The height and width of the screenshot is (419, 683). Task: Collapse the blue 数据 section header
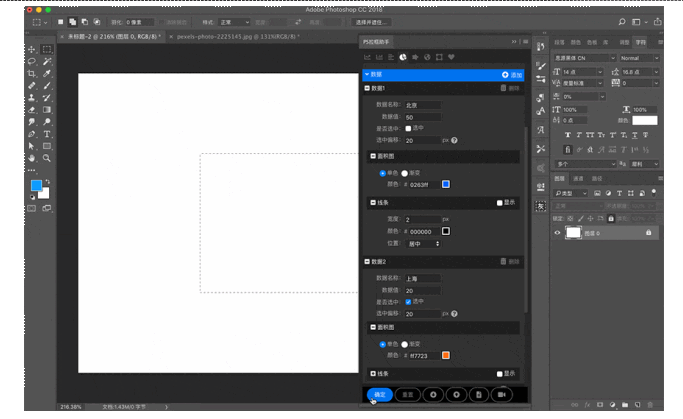pyautogui.click(x=367, y=74)
